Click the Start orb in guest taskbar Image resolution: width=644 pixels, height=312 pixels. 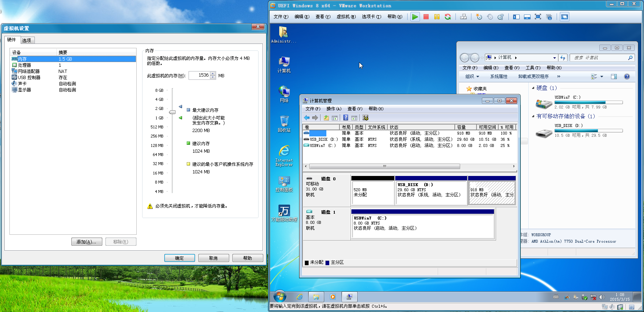(x=280, y=296)
